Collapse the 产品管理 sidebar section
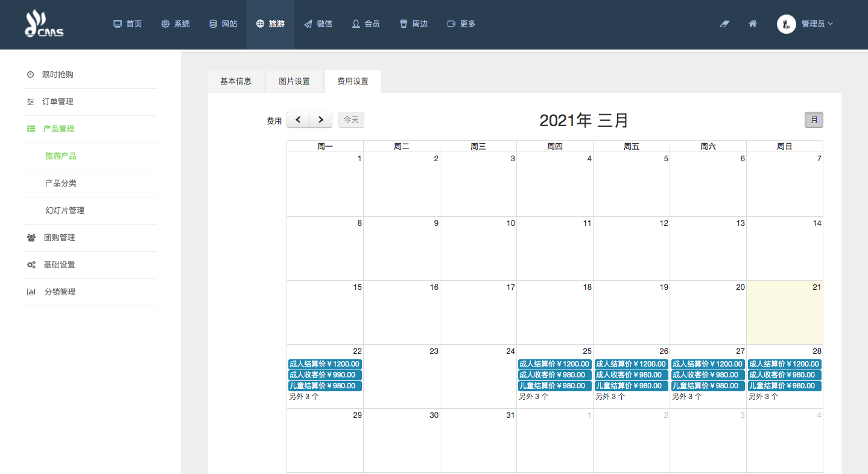The height and width of the screenshot is (474, 868). (59, 129)
